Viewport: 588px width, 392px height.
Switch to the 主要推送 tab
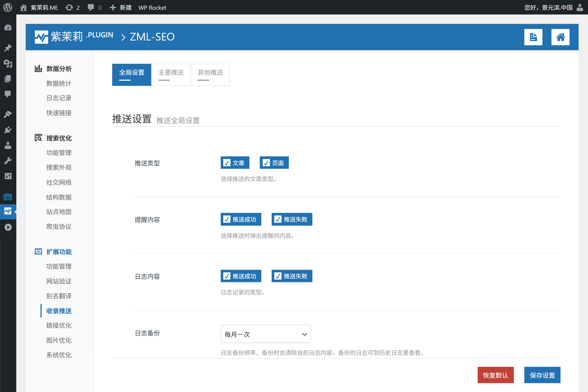tap(171, 75)
